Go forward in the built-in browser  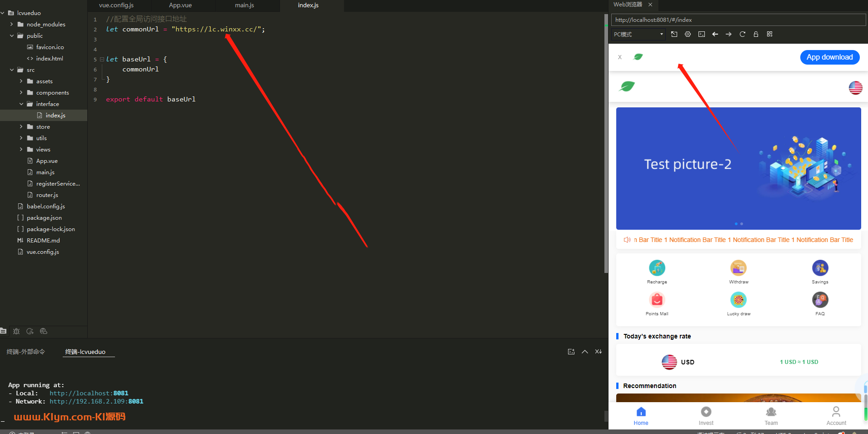(x=728, y=34)
